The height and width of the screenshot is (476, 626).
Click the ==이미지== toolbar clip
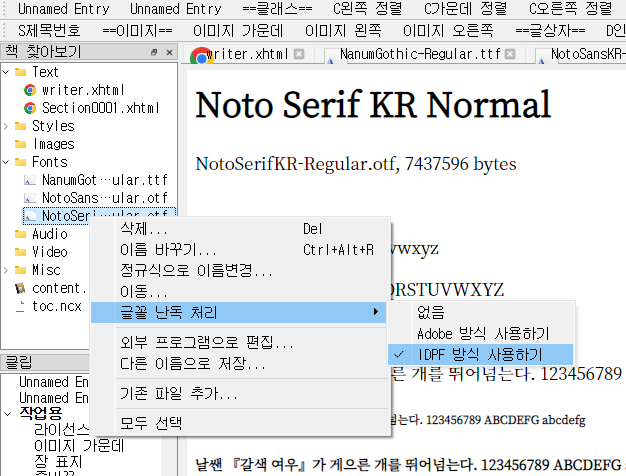pyautogui.click(x=137, y=30)
